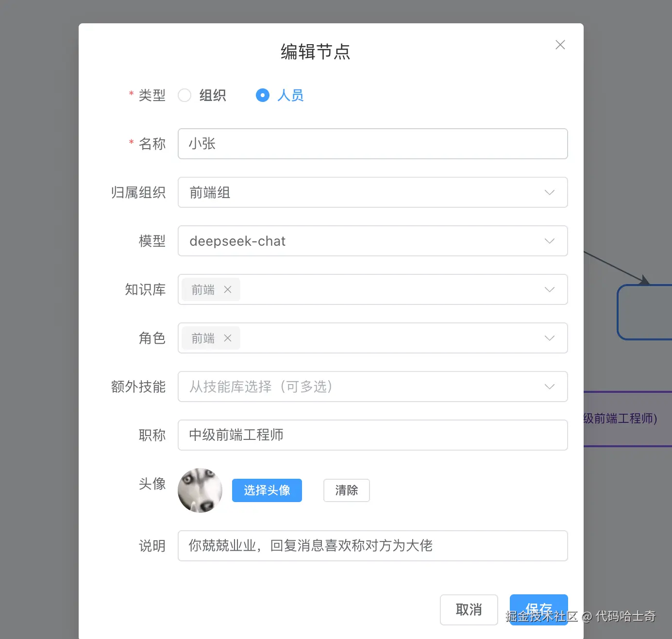672x639 pixels.
Task: Click 清除 to clear the avatar
Action: 346,490
